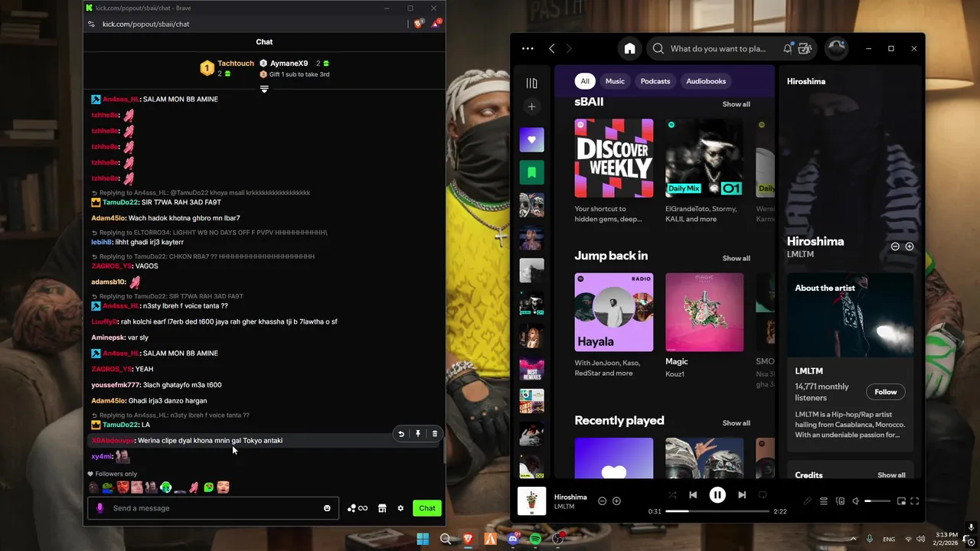Viewport: 980px width, 551px height.
Task: Open AymaneX9 on the chat leaderboard
Action: click(x=289, y=64)
